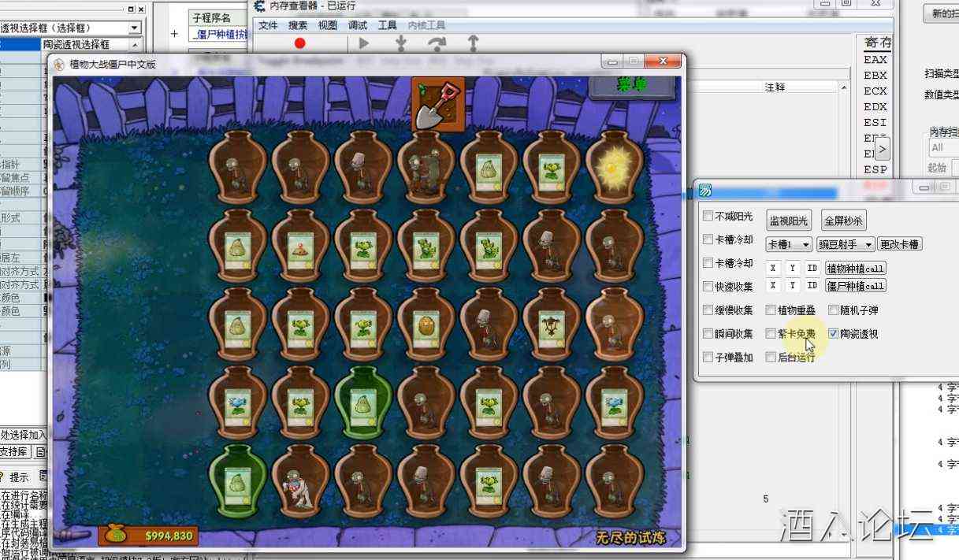
Task: Enable the 不减阳光 checkbox
Action: 708,217
